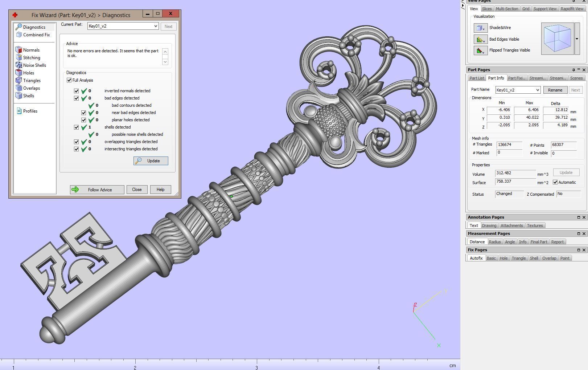
Task: Select the Stitching icon in sidebar
Action: click(19, 58)
